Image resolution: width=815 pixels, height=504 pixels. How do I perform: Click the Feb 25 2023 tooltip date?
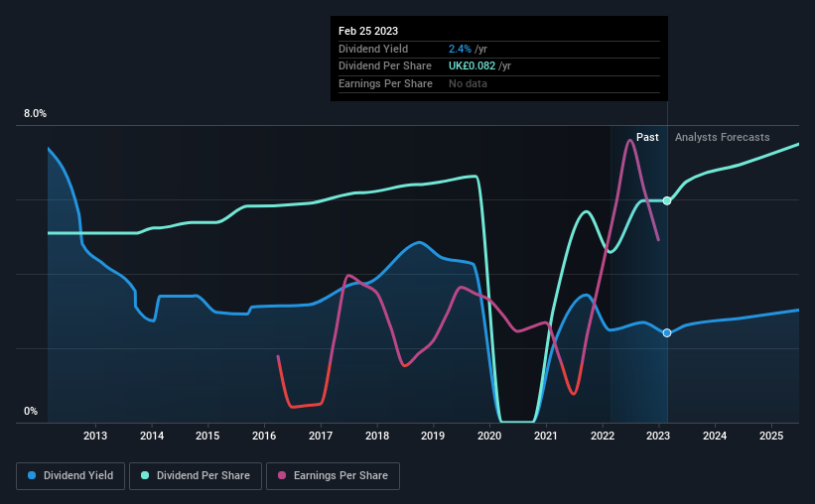[368, 31]
